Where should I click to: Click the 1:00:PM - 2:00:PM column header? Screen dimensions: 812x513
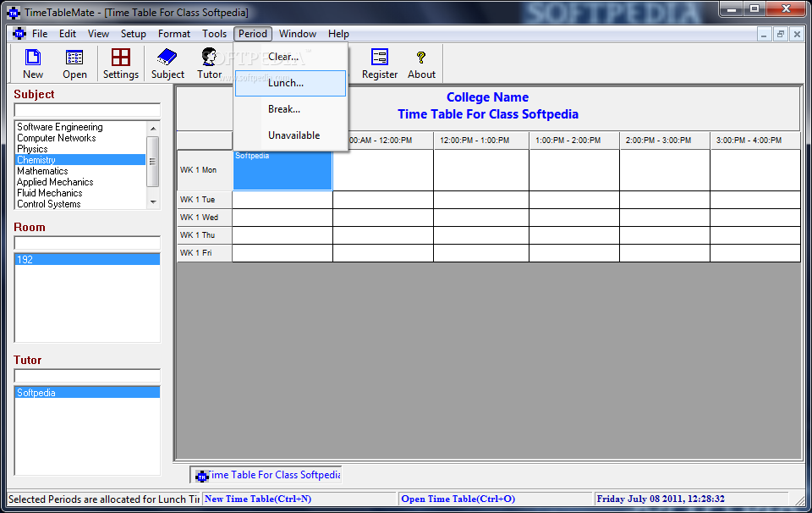(574, 141)
